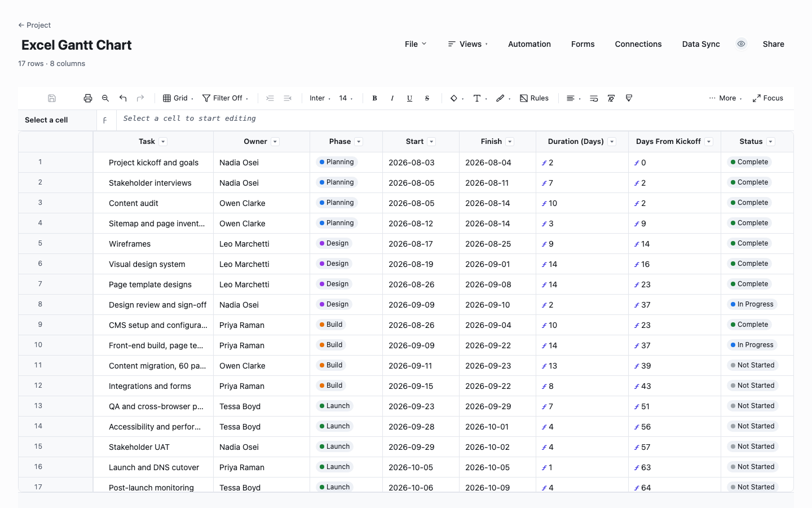The image size is (812, 508).
Task: Click the formula bar input
Action: point(454,119)
